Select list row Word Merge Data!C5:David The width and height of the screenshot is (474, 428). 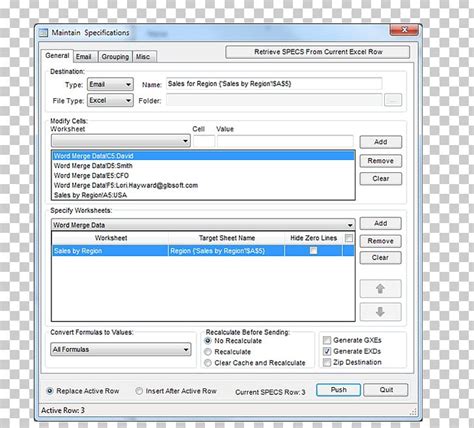pyautogui.click(x=203, y=156)
